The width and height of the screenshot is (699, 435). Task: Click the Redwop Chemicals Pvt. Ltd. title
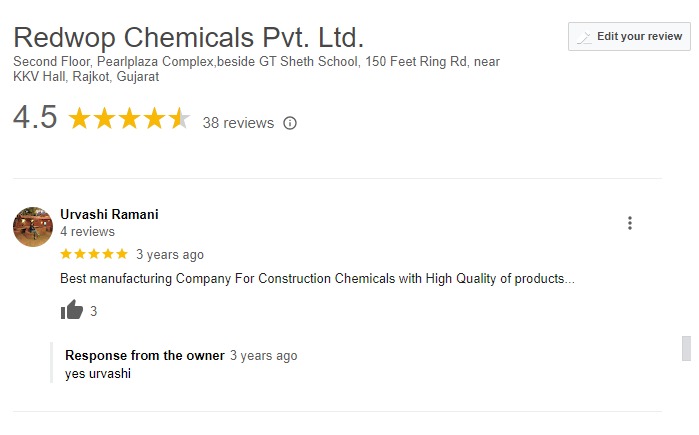[x=188, y=39]
